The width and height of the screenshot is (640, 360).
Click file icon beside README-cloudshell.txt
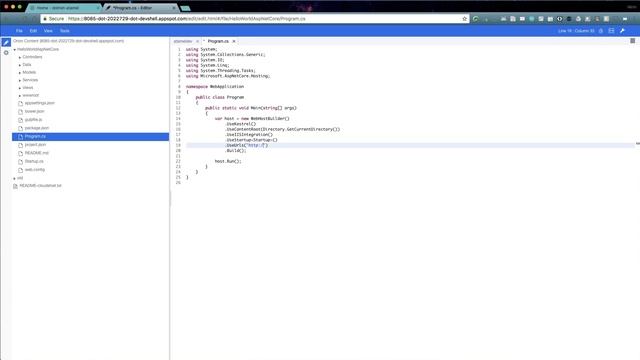click(x=15, y=186)
